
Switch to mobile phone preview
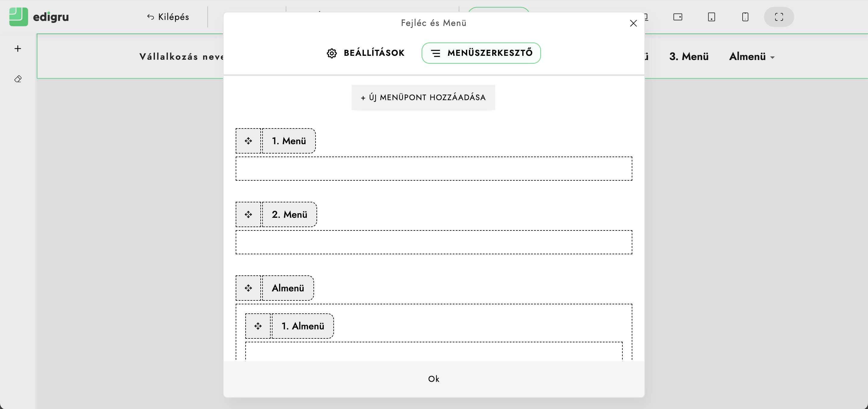pos(745,17)
